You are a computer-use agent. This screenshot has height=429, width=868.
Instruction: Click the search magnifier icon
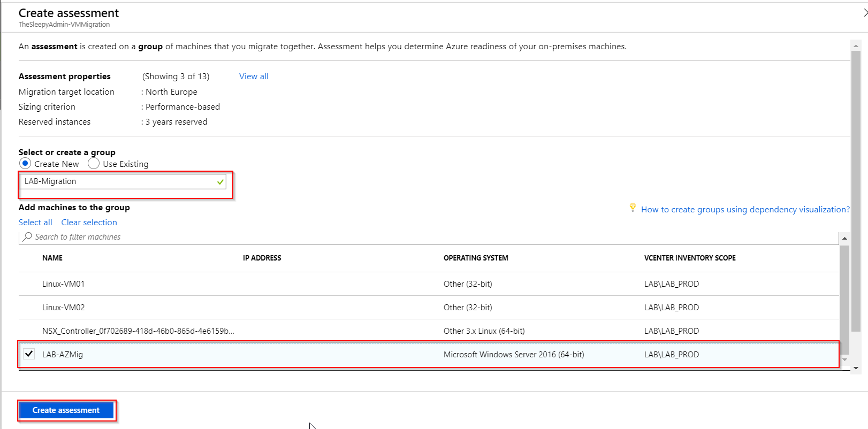(x=27, y=236)
